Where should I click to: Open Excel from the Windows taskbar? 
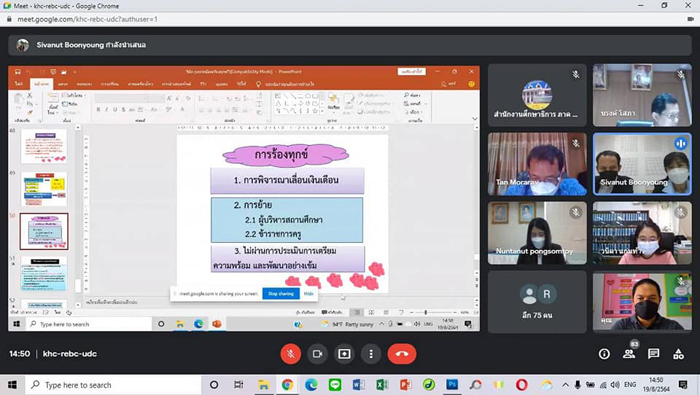click(x=382, y=385)
